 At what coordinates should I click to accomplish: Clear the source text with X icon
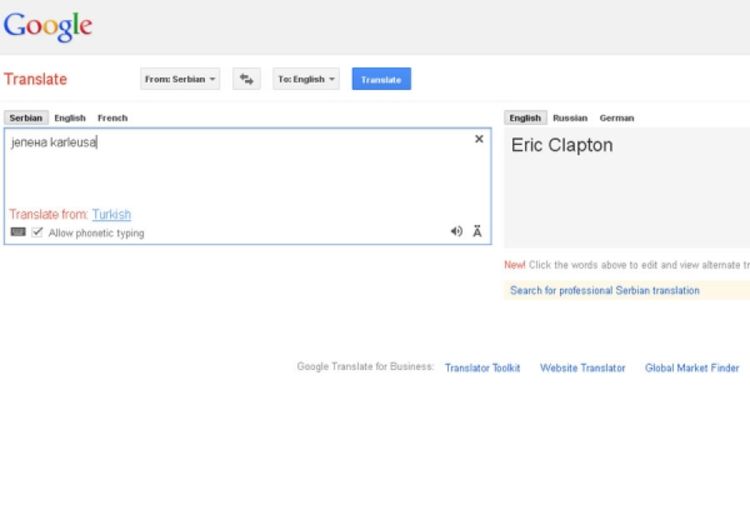click(479, 139)
